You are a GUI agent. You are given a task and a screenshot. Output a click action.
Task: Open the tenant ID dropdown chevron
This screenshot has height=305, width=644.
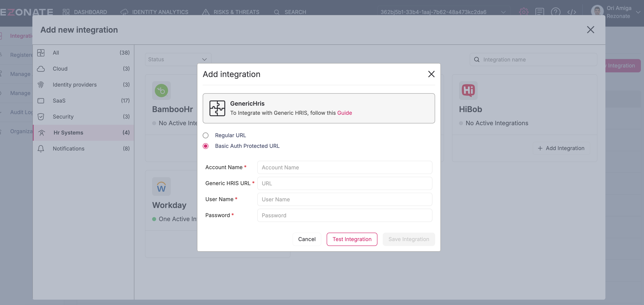tap(503, 12)
